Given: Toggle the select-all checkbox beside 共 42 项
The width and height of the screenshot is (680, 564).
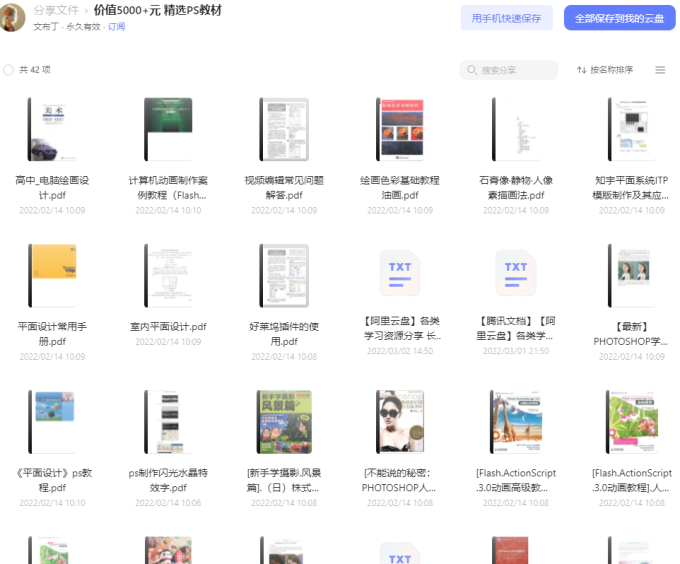Looking at the screenshot, I should pos(9,70).
